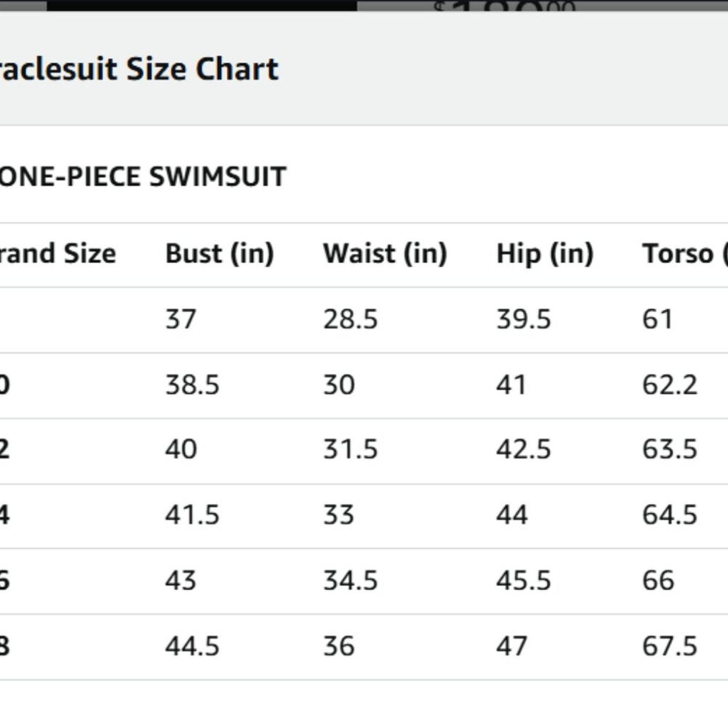Select the waist value 31.5 cell
The height and width of the screenshot is (728, 728).
tap(350, 450)
